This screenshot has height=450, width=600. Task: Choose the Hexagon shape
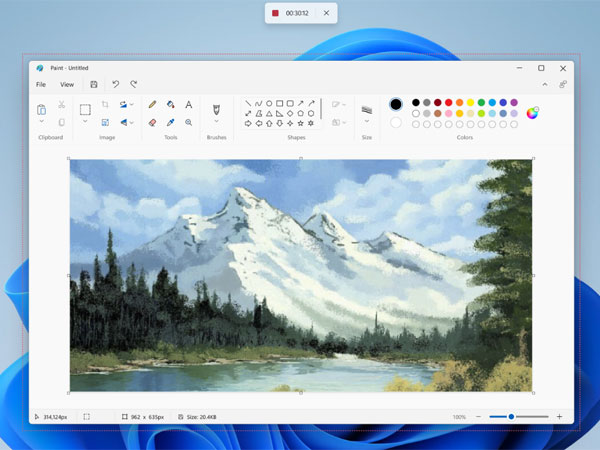pos(311,113)
